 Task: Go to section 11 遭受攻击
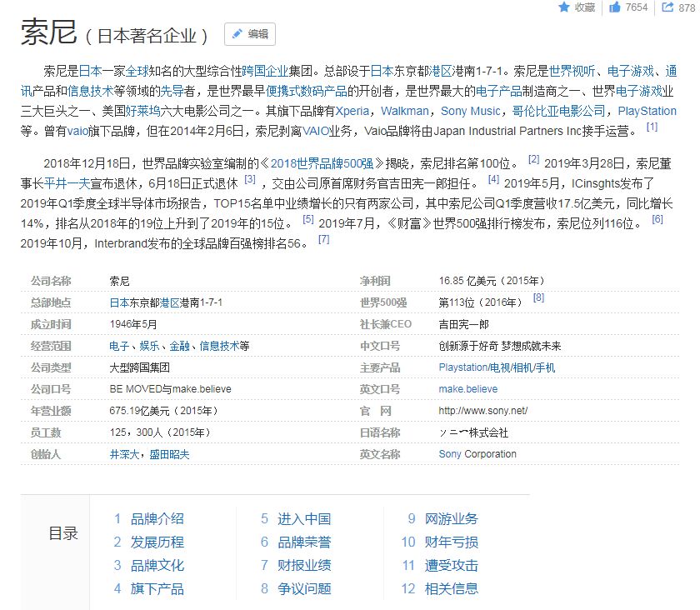(x=452, y=565)
